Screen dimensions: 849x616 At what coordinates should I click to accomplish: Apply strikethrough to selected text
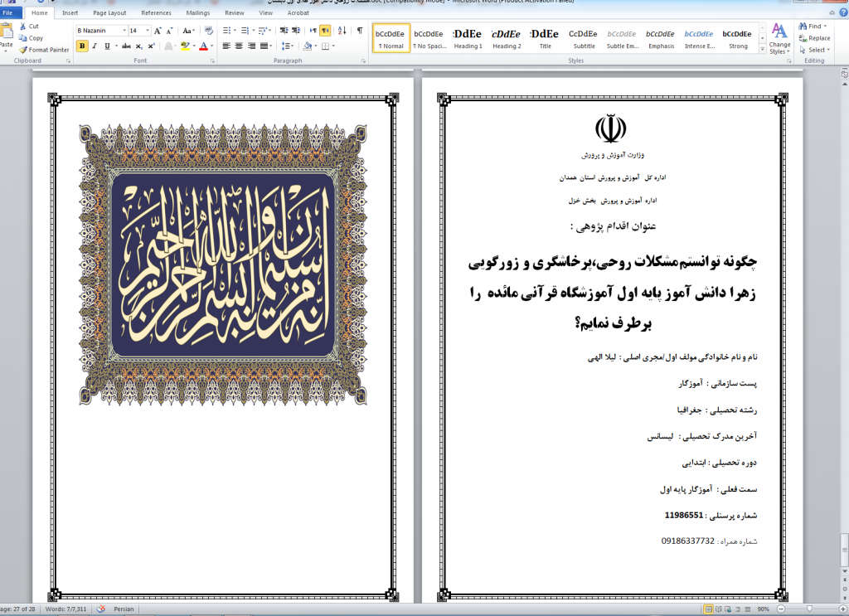tap(126, 46)
